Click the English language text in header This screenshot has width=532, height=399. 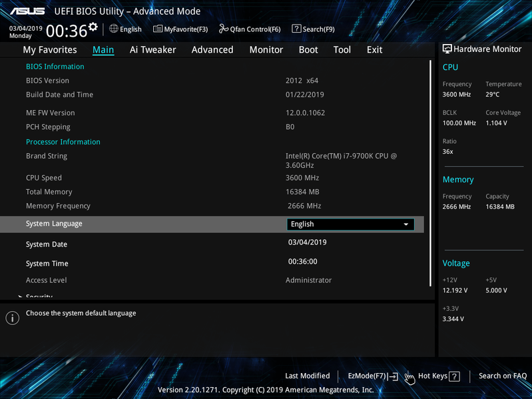(131, 29)
